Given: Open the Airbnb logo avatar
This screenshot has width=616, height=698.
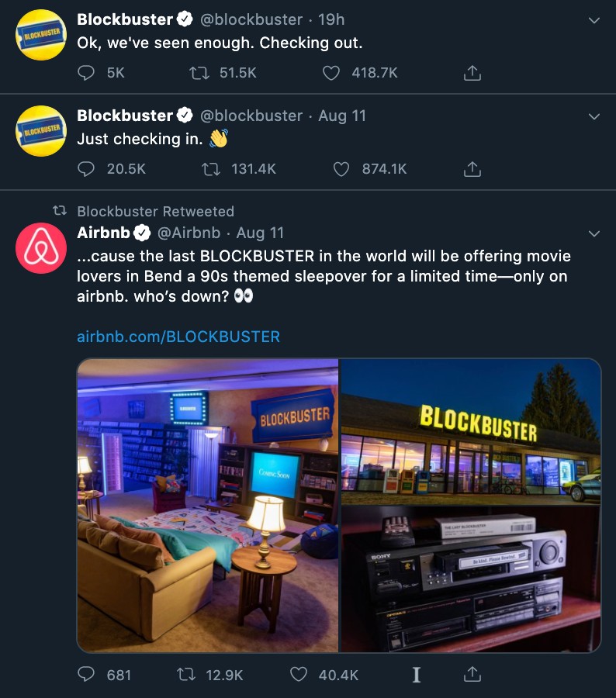Looking at the screenshot, I should tap(41, 248).
